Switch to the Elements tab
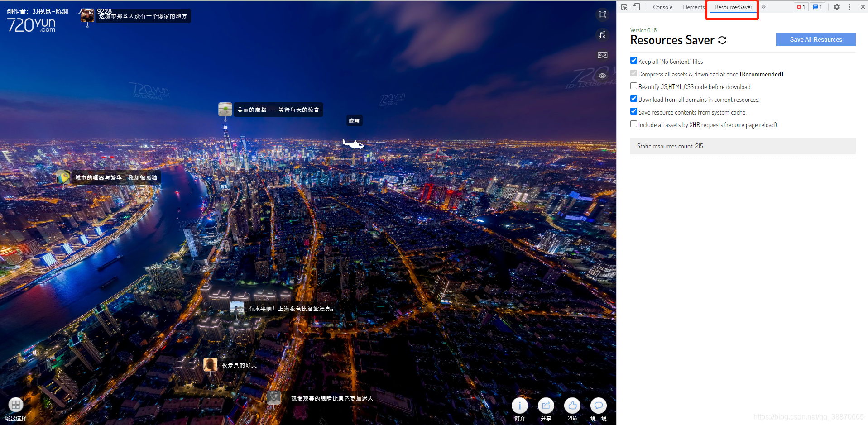The width and height of the screenshot is (868, 425). click(693, 7)
